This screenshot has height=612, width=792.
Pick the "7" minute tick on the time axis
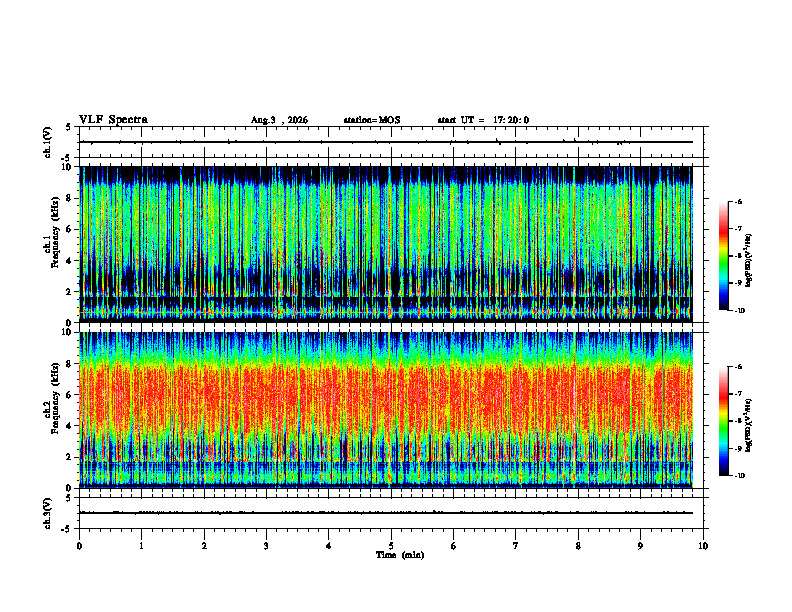point(516,546)
